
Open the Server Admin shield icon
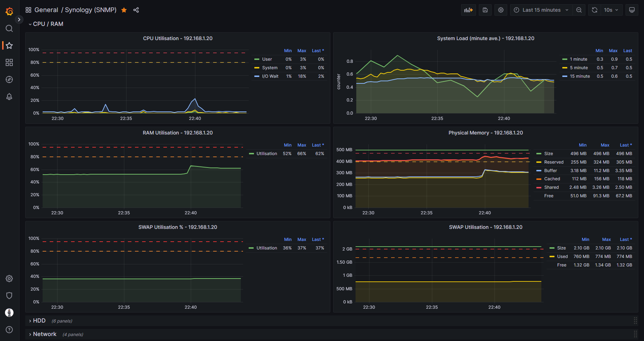coord(9,296)
